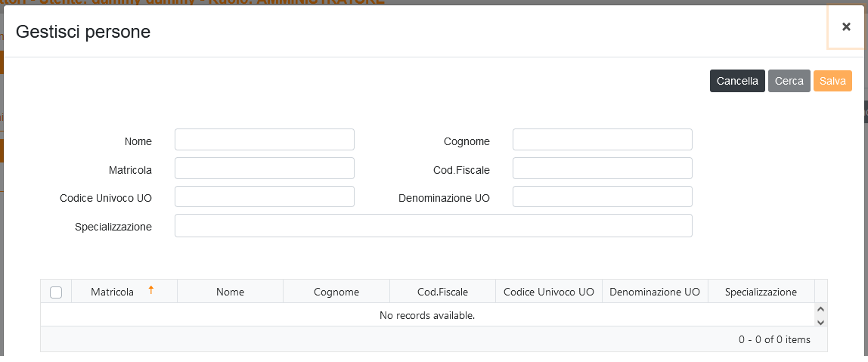868x362 pixels.
Task: Tick the select-all checkbox in table header
Action: 56,292
